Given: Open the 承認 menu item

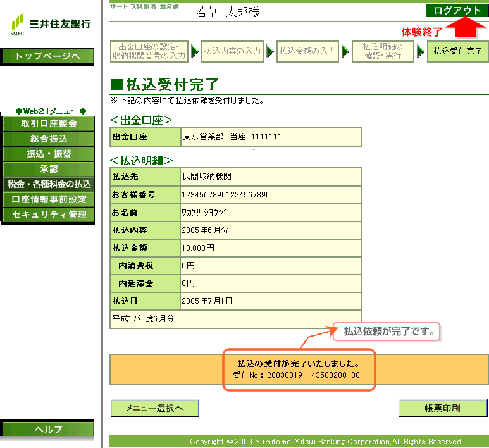Looking at the screenshot, I should point(49,169).
